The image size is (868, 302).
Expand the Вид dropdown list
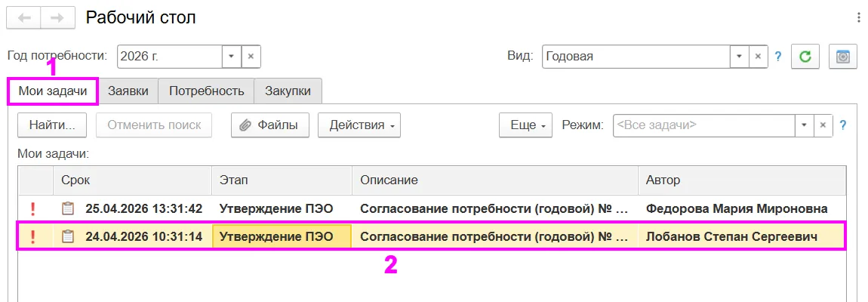740,56
